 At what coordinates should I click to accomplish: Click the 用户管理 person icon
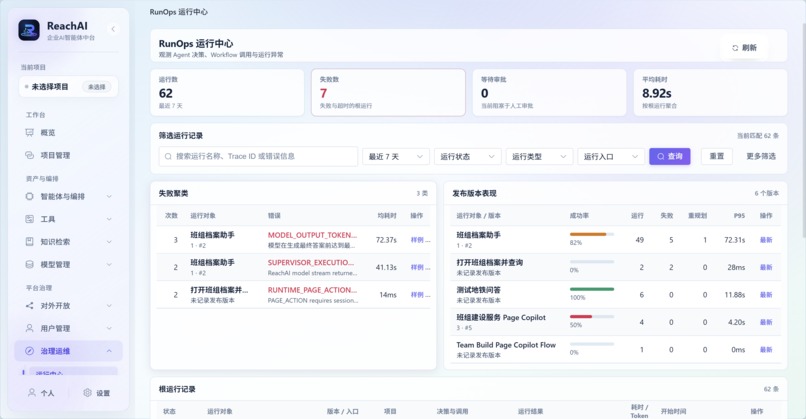(x=29, y=328)
